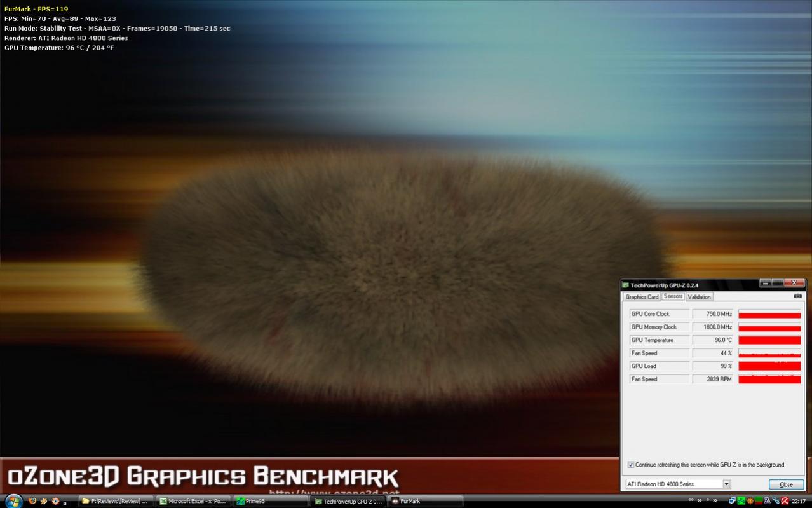Switch to Microsoft Excel taskbar button
Image resolution: width=812 pixels, height=508 pixels.
coord(194,501)
